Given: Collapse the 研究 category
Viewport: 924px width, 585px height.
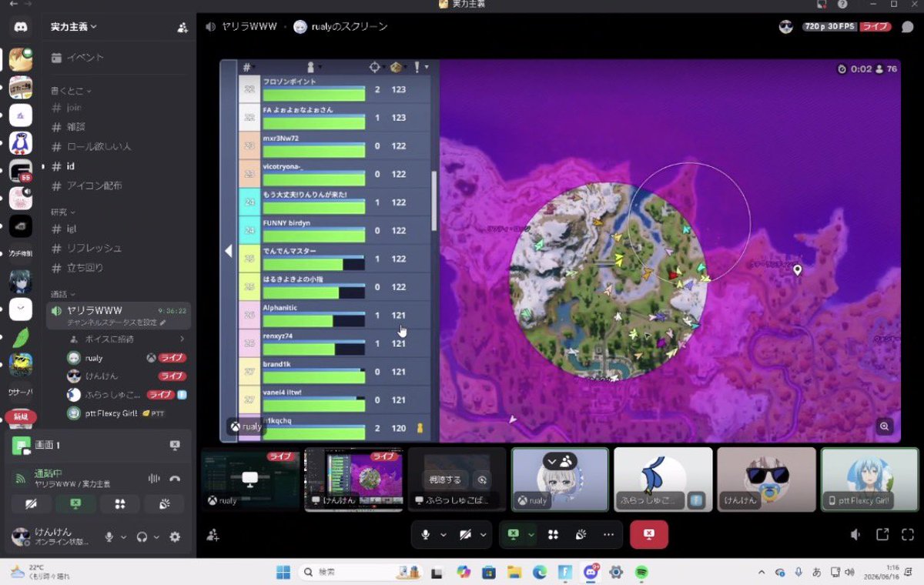Looking at the screenshot, I should (x=63, y=212).
